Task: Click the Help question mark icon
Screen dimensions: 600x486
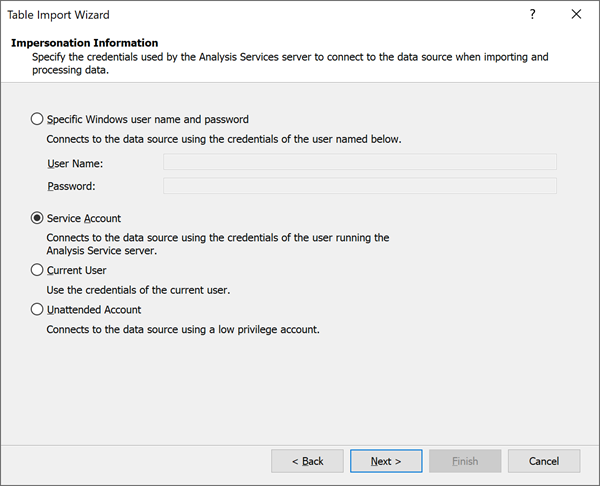Action: 532,15
